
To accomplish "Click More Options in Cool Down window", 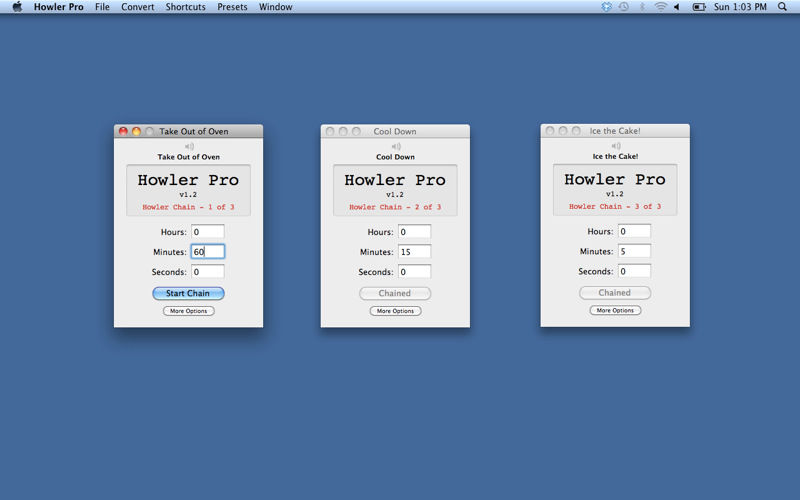I will pos(395,311).
